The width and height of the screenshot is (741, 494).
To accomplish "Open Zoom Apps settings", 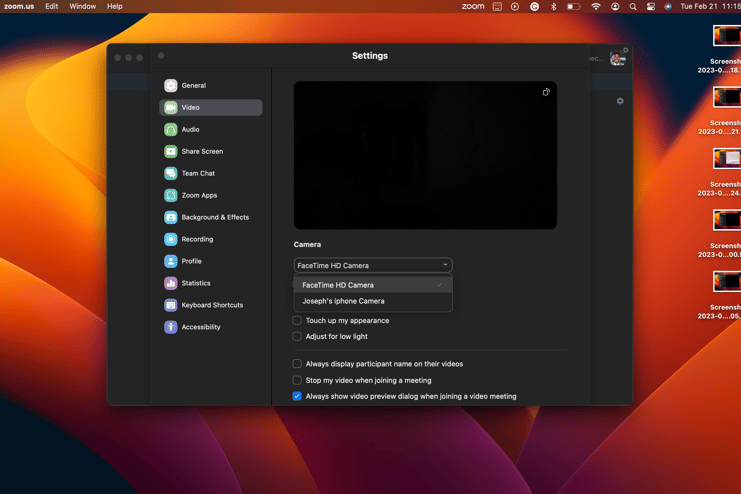I will (211, 195).
